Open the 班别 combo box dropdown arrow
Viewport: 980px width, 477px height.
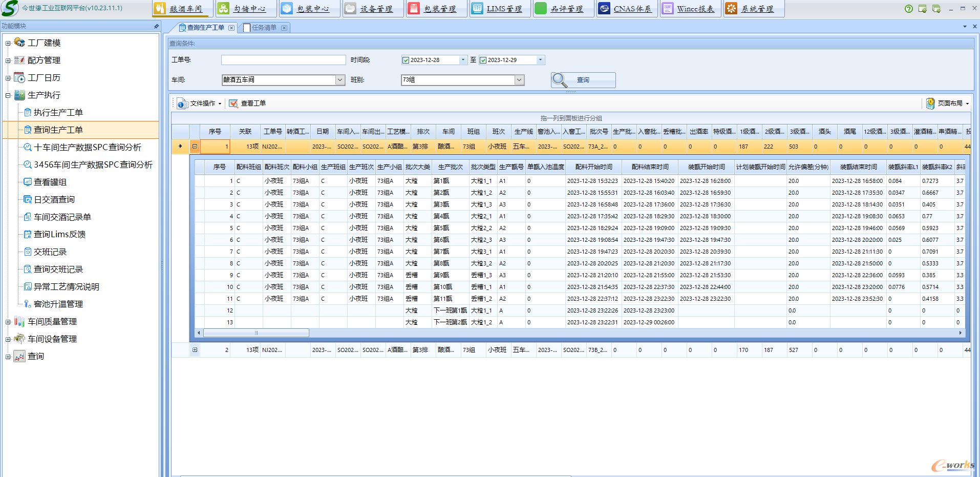[519, 80]
